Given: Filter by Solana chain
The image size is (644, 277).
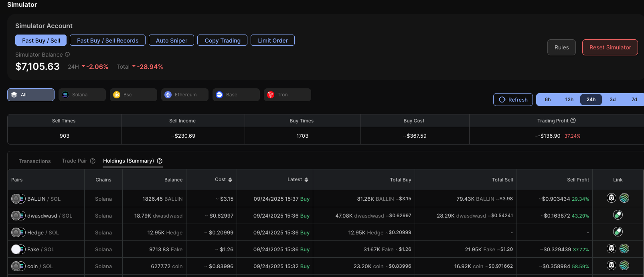Looking at the screenshot, I should click(x=82, y=95).
